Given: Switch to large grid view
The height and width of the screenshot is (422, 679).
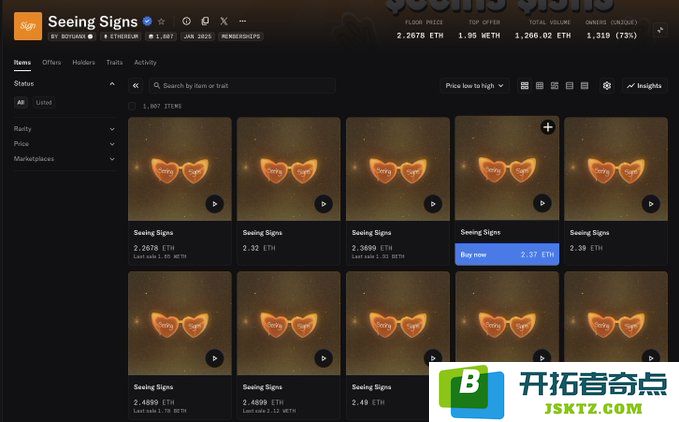Looking at the screenshot, I should pos(524,86).
